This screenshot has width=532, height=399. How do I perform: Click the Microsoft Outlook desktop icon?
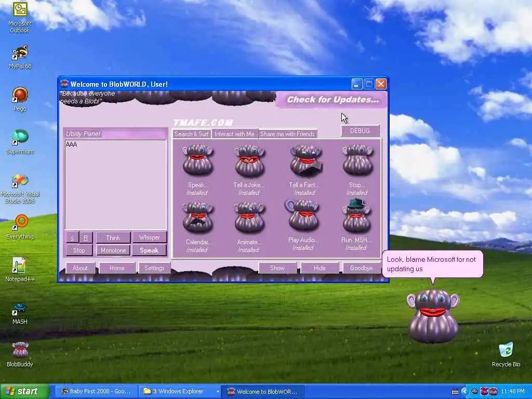pyautogui.click(x=20, y=17)
